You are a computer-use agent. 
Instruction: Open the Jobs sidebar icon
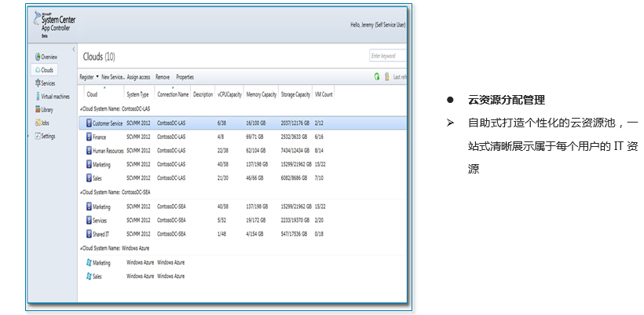[38, 123]
